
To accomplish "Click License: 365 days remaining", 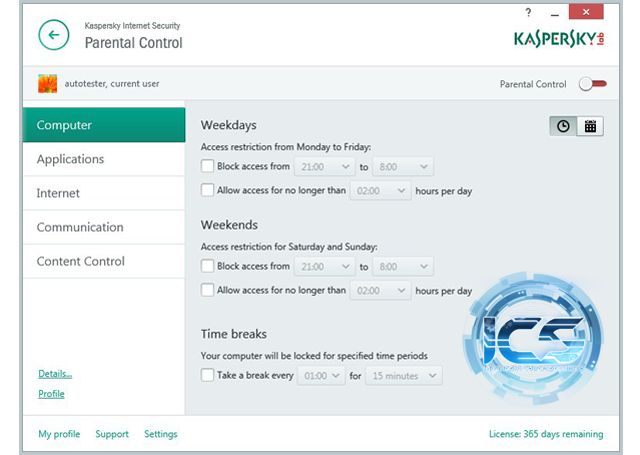I will 546,434.
